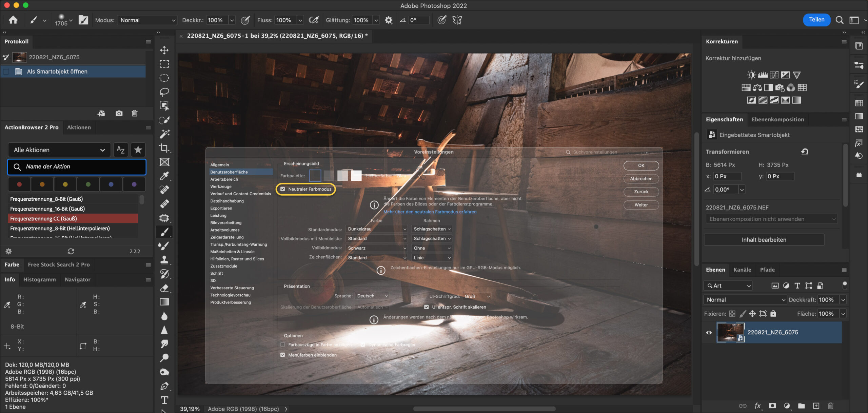The height and width of the screenshot is (413, 868).
Task: Open the Standardmodus Dunkelgrau dropdown
Action: (376, 229)
